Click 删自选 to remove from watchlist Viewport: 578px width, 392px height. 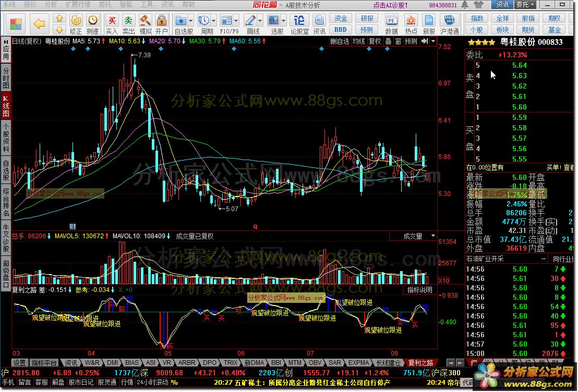pos(340,41)
